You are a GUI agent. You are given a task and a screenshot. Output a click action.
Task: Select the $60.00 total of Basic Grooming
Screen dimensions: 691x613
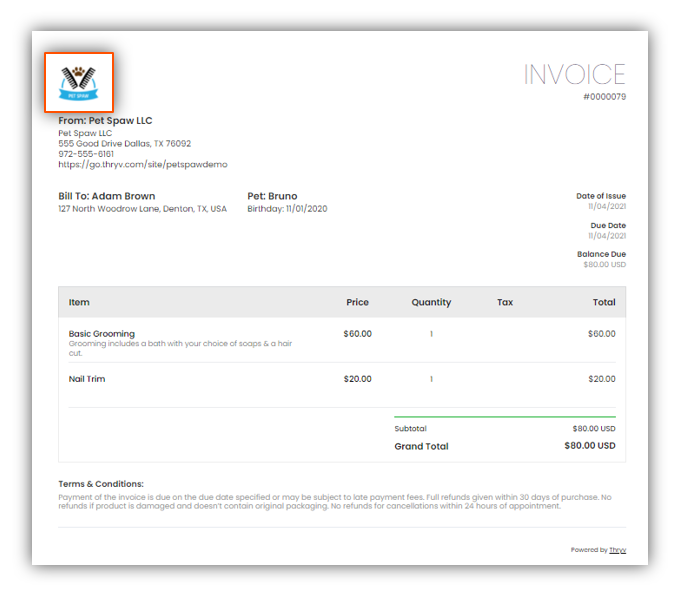(x=602, y=334)
